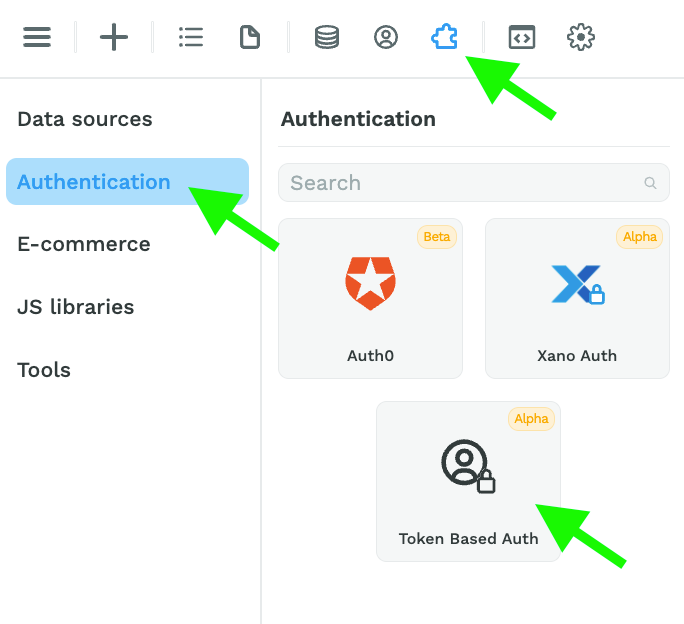Select the Authentication category
Viewport: 684px width, 624px height.
127,182
